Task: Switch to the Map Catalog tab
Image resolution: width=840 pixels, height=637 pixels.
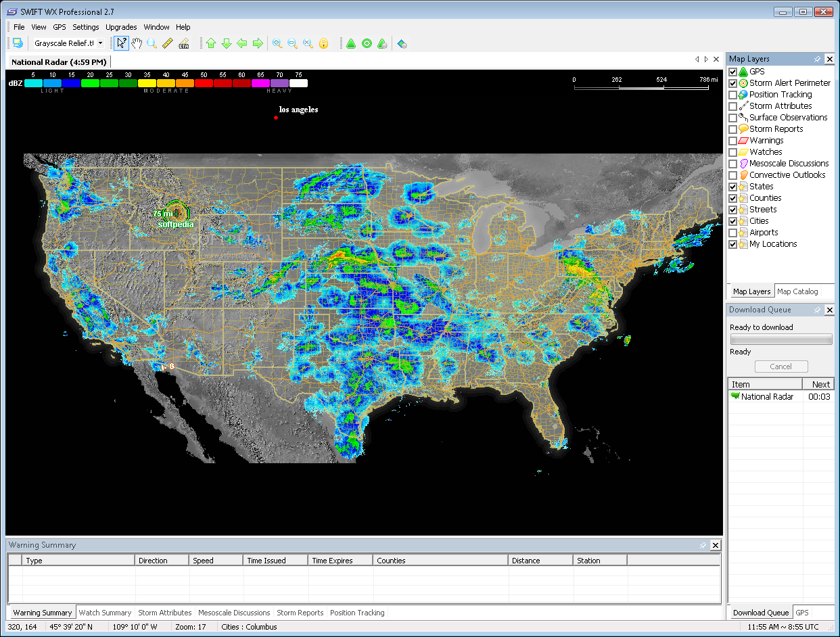Action: coord(797,291)
